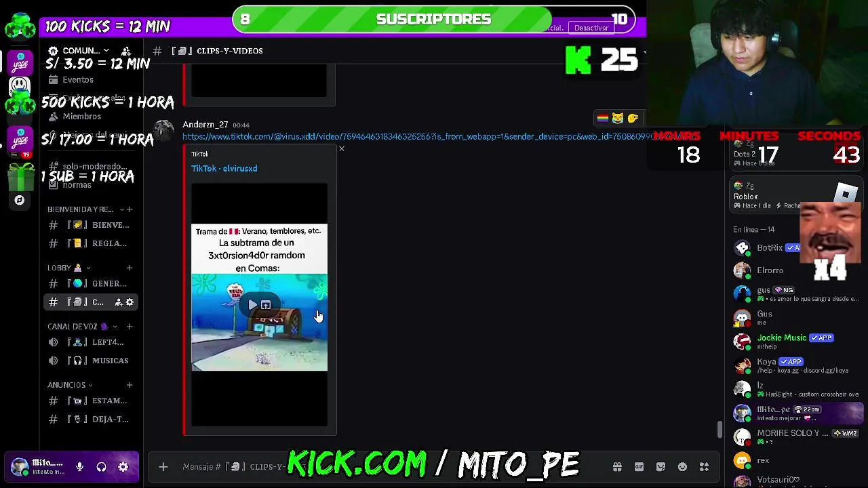The height and width of the screenshot is (488, 868).
Task: Open member MORIRE SOLO Y ...
Action: pos(797,436)
